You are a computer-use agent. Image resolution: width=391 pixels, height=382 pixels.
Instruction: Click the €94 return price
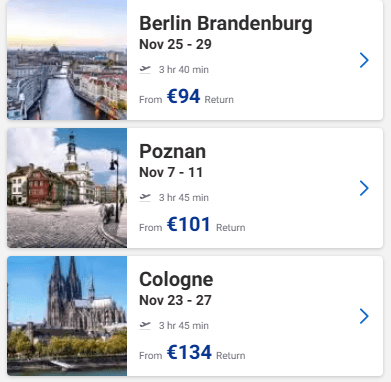(x=183, y=97)
